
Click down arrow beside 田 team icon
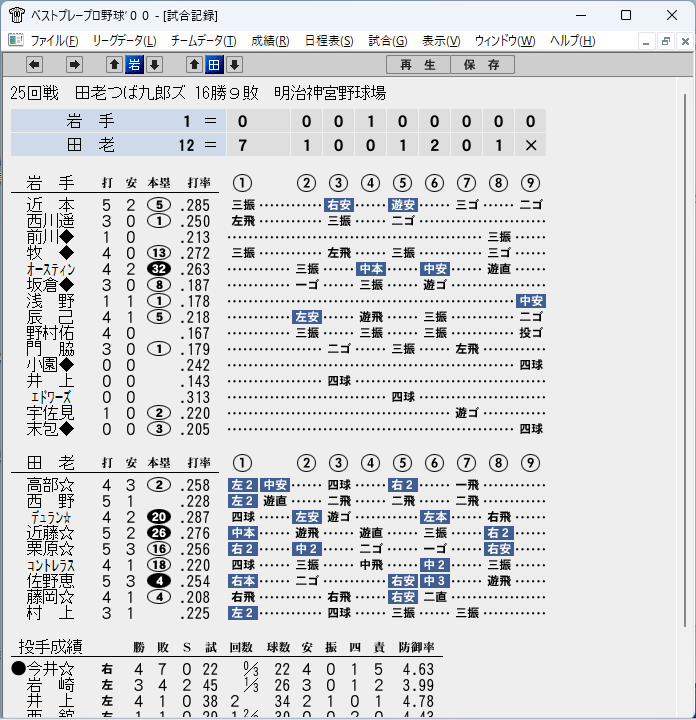click(x=235, y=65)
